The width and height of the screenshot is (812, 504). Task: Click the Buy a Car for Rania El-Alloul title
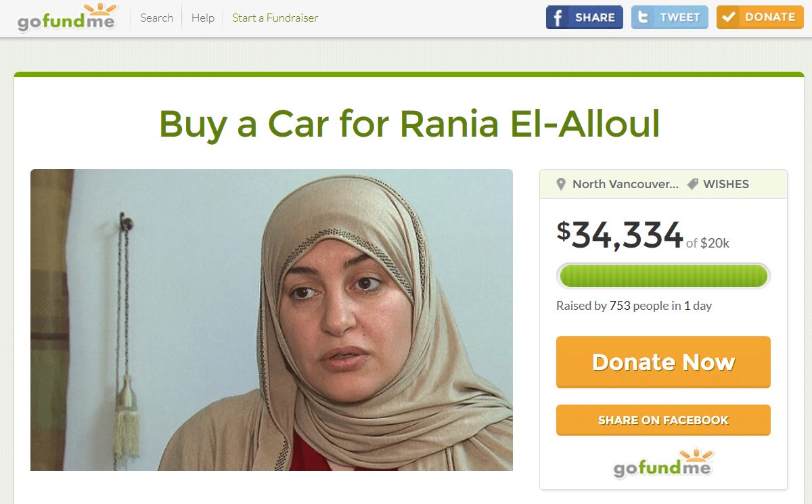[x=409, y=123]
